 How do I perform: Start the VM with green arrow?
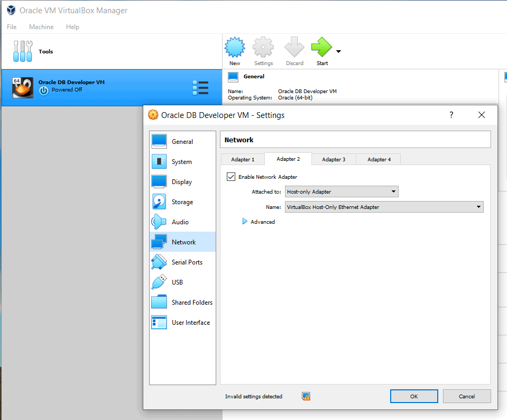(x=322, y=47)
